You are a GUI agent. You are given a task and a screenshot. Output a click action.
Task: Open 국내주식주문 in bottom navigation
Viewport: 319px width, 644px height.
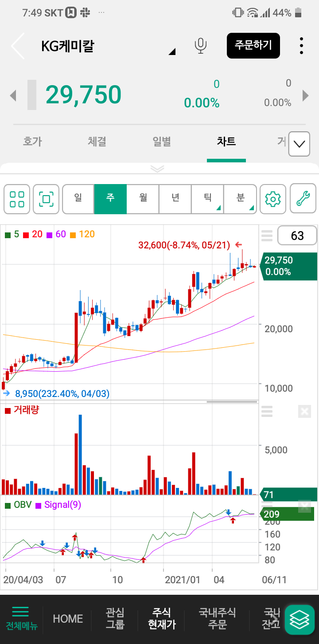[x=218, y=619]
